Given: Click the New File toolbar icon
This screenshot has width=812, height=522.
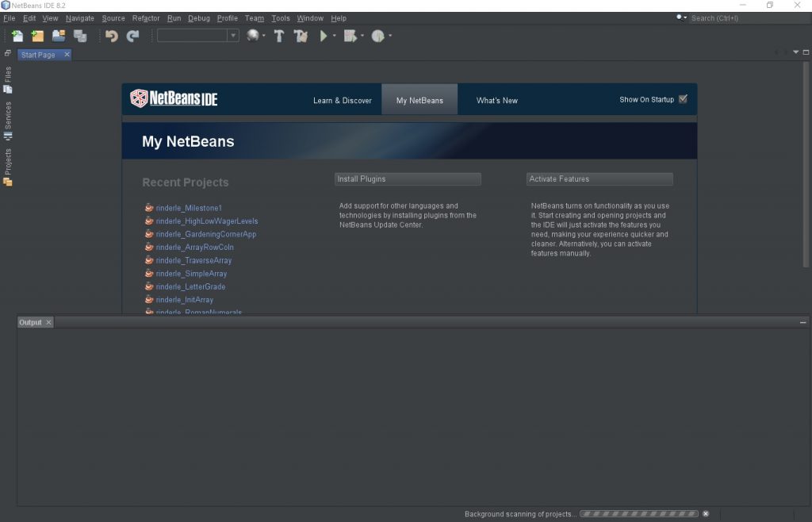Looking at the screenshot, I should [17, 36].
